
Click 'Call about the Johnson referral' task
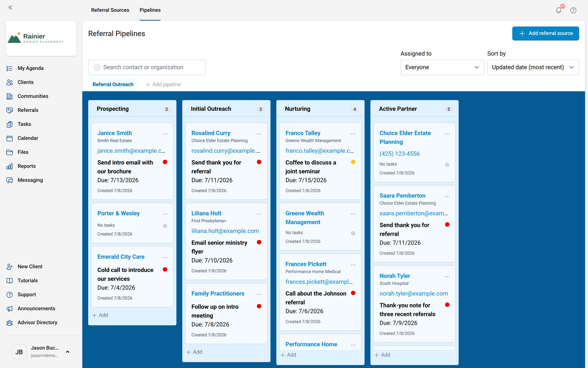point(316,298)
